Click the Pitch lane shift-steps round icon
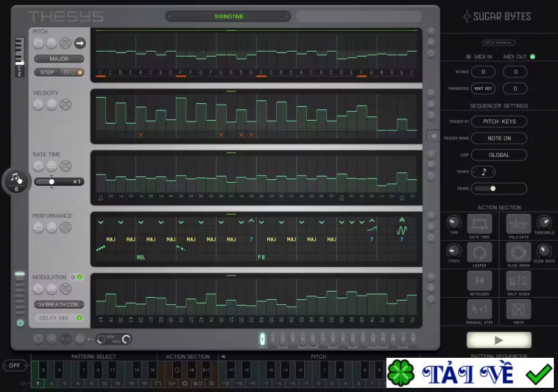 [66, 43]
